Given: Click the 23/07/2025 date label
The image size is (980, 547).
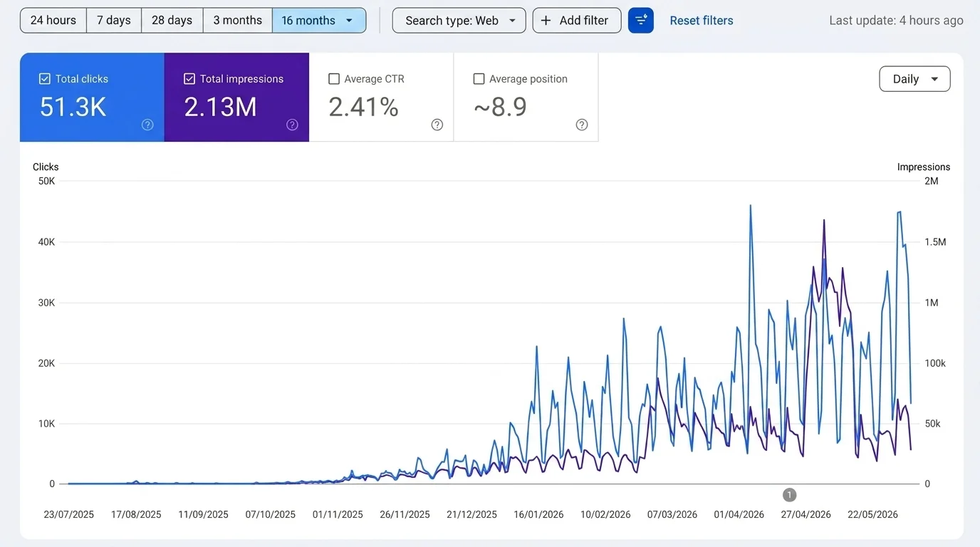Looking at the screenshot, I should 68,514.
